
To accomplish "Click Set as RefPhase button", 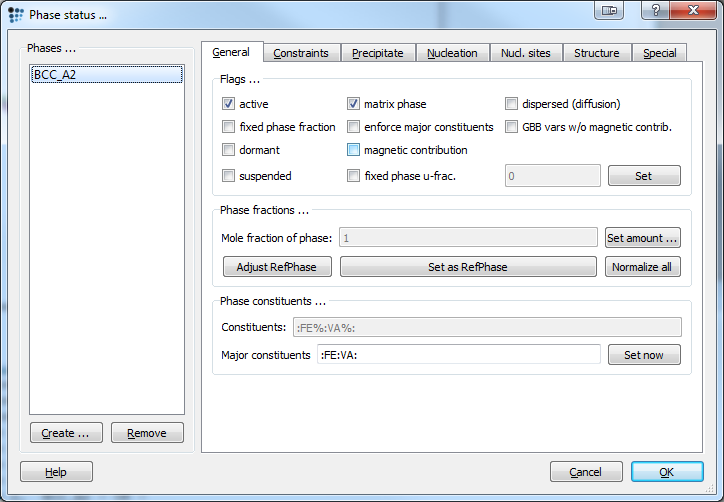I will coord(468,266).
